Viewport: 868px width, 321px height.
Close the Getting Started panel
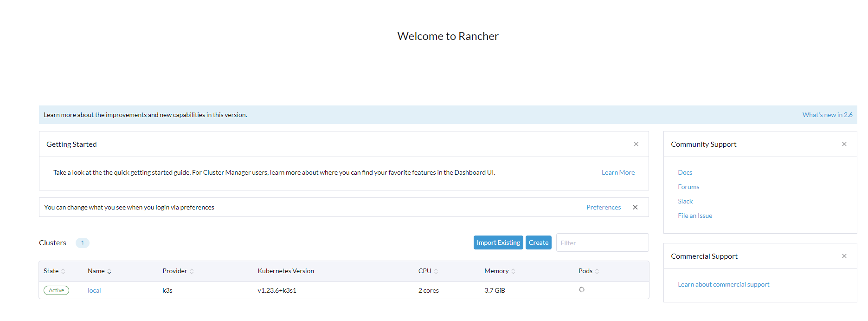click(x=636, y=144)
